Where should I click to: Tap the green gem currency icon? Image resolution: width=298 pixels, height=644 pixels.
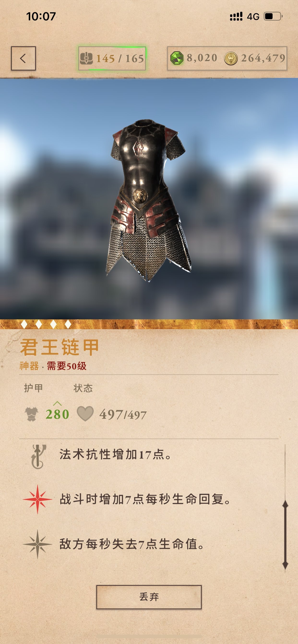click(177, 58)
